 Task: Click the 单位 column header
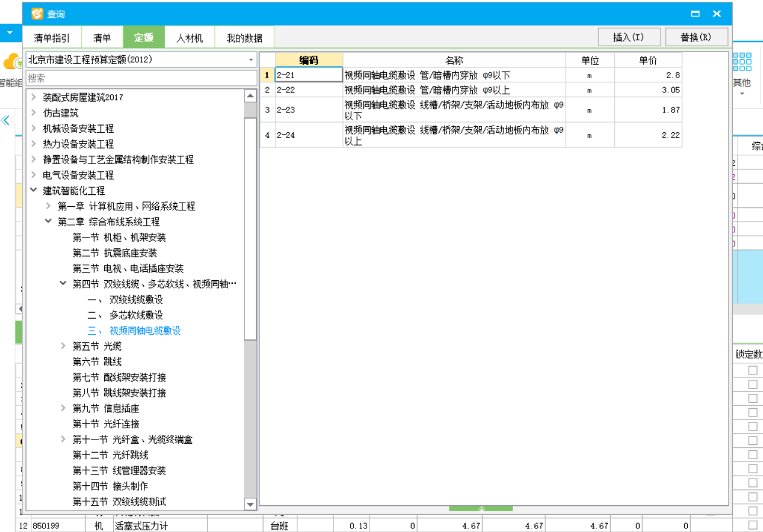pos(590,60)
